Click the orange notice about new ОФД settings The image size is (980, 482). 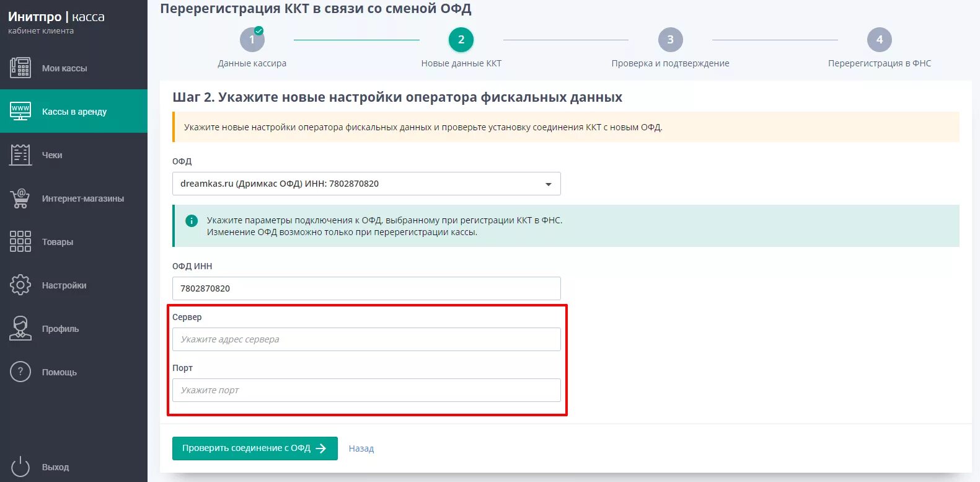[x=566, y=127]
